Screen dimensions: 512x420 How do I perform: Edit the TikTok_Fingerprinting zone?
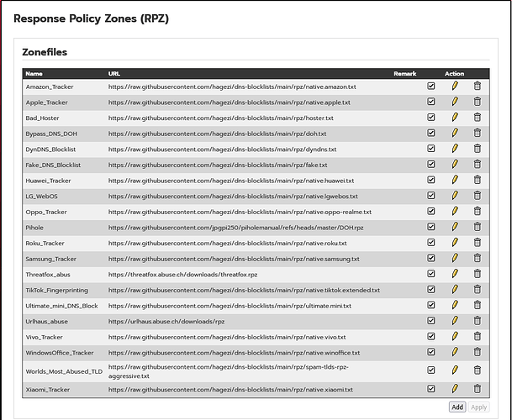[455, 290]
